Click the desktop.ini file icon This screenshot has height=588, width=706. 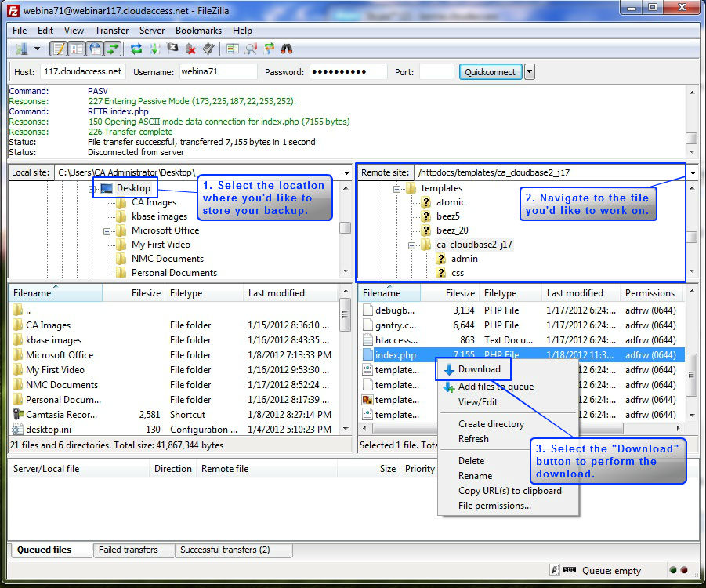(17, 430)
